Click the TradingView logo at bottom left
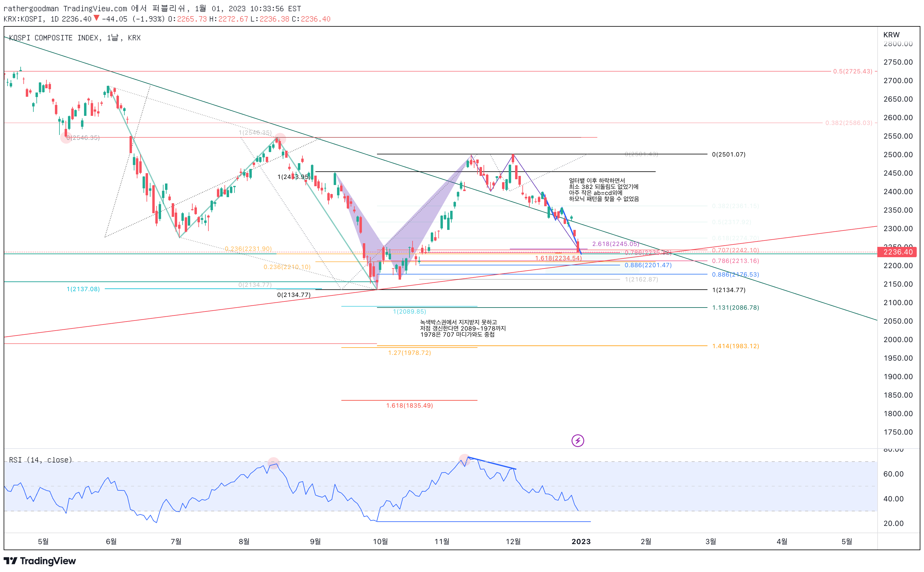This screenshot has width=924, height=572. click(x=40, y=561)
